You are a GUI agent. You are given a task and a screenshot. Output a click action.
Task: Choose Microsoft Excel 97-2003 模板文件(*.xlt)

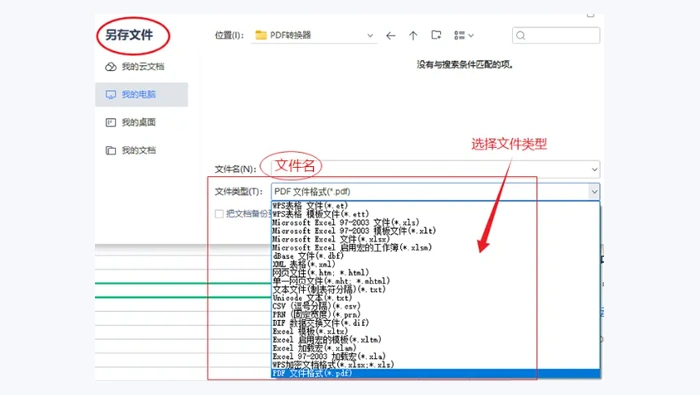point(435,231)
